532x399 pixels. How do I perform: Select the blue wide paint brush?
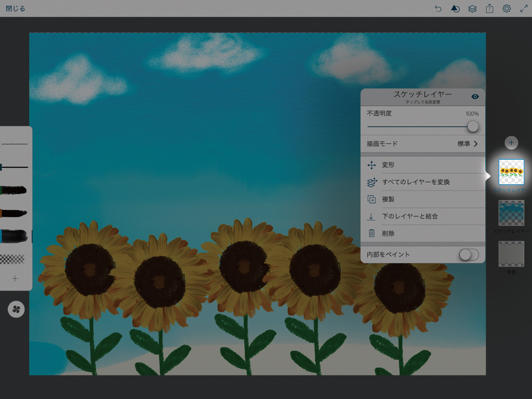[15, 236]
